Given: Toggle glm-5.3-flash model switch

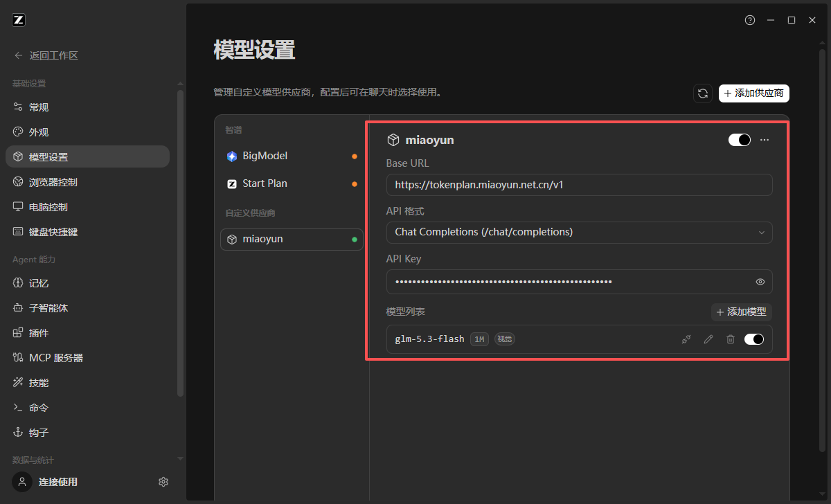Looking at the screenshot, I should coord(754,339).
